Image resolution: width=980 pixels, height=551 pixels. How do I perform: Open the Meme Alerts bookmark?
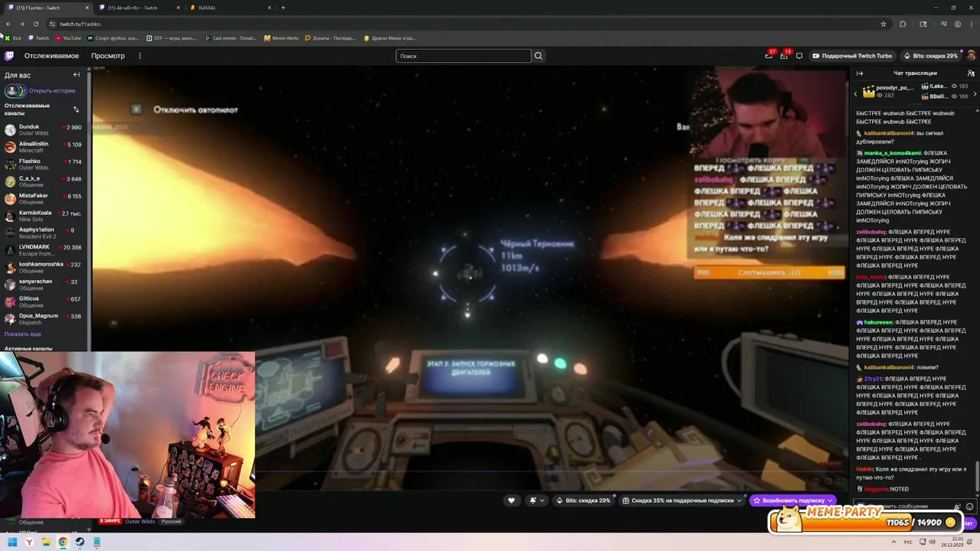[x=281, y=37]
